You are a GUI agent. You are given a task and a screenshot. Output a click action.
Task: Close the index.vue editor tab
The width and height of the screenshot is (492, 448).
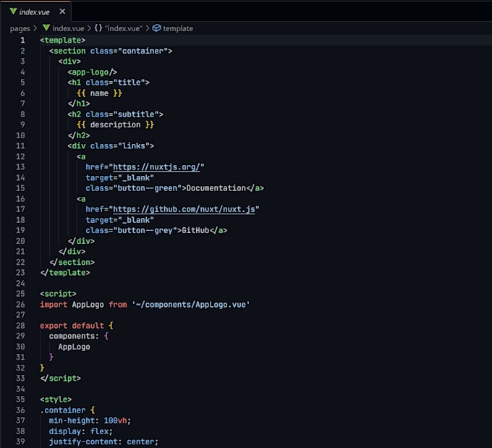[x=62, y=12]
